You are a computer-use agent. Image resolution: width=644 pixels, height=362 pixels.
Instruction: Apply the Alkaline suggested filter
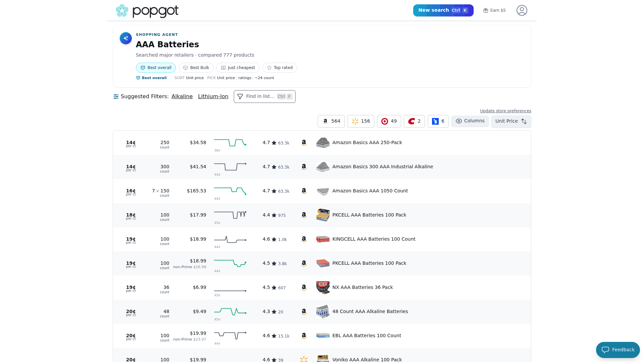pyautogui.click(x=182, y=97)
